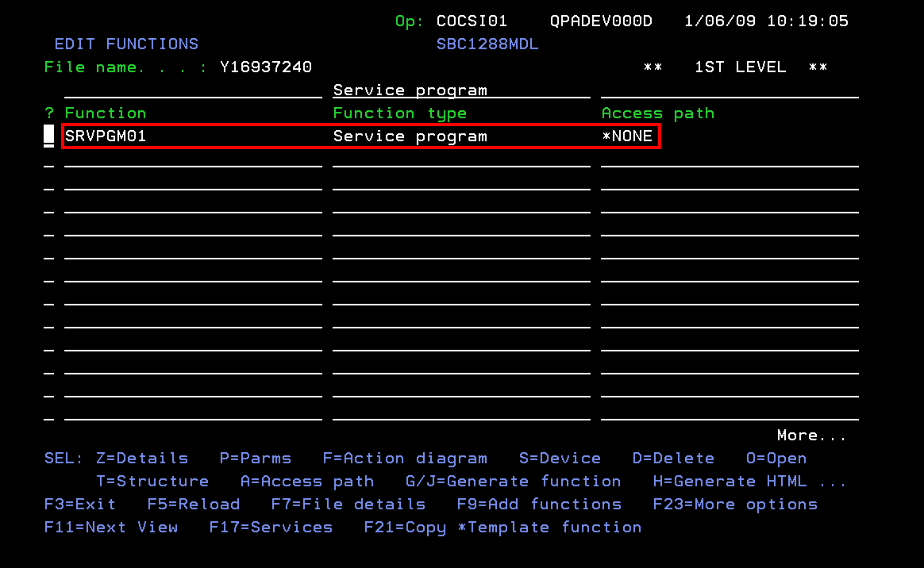Viewport: 924px width, 568px height.
Task: Select the SRVPGM01 function name field
Action: coord(106,136)
